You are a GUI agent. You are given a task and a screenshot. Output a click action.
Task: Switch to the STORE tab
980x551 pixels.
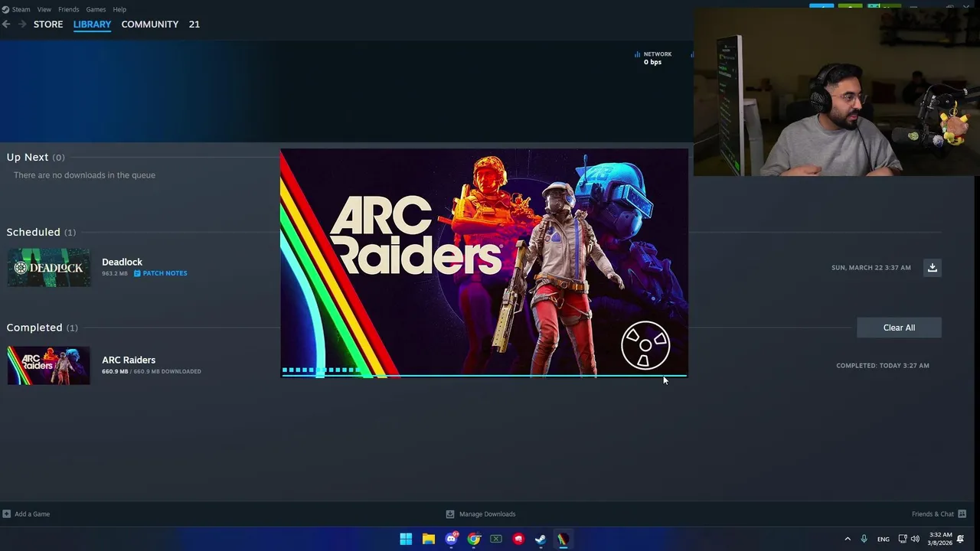(48, 24)
